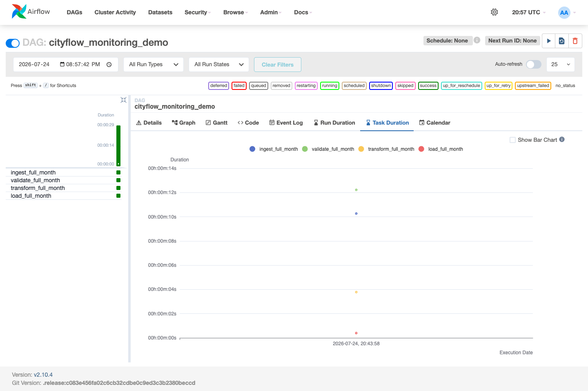Expand the Browse menu
The width and height of the screenshot is (588, 391).
(236, 12)
